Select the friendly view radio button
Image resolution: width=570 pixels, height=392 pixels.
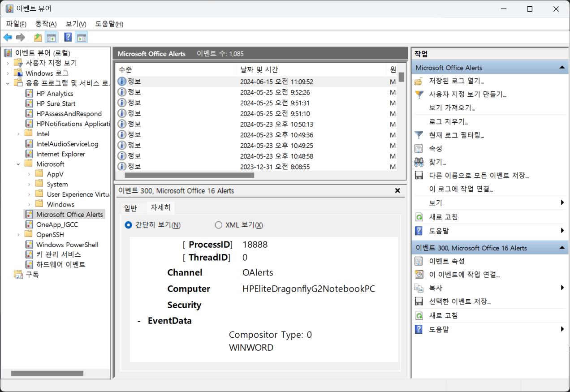click(128, 225)
